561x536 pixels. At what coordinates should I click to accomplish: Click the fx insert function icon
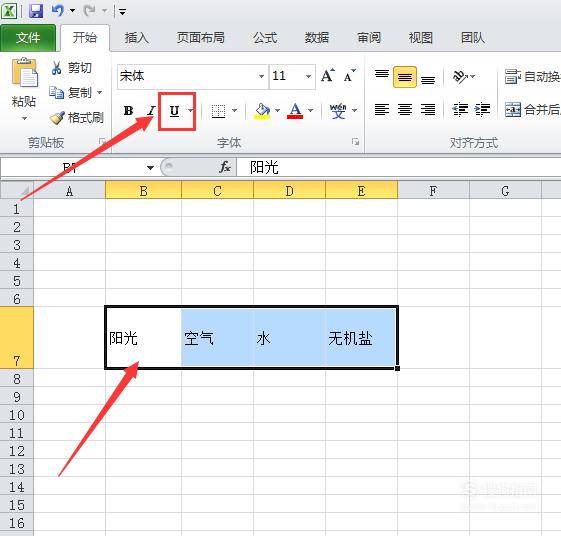click(x=225, y=167)
